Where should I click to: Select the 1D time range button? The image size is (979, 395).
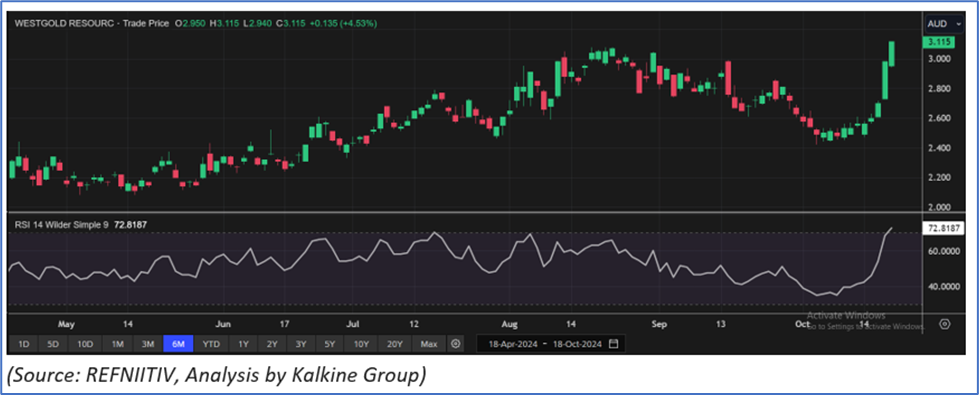click(23, 344)
